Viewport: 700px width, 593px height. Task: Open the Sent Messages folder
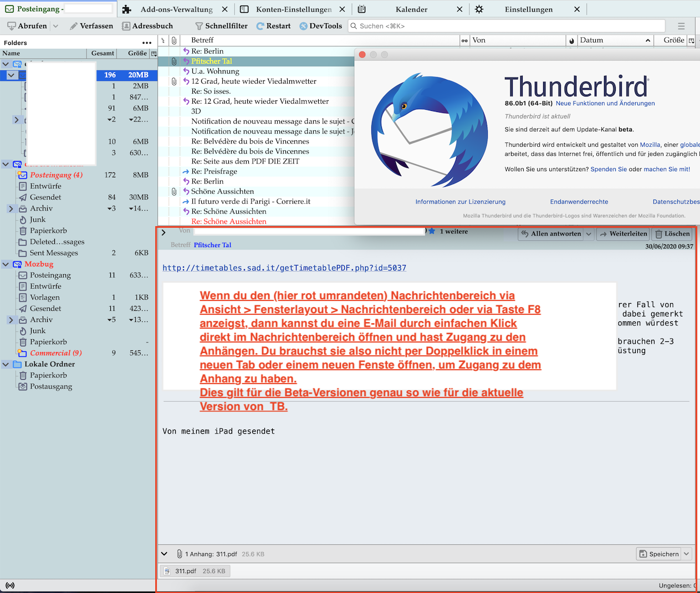point(54,253)
